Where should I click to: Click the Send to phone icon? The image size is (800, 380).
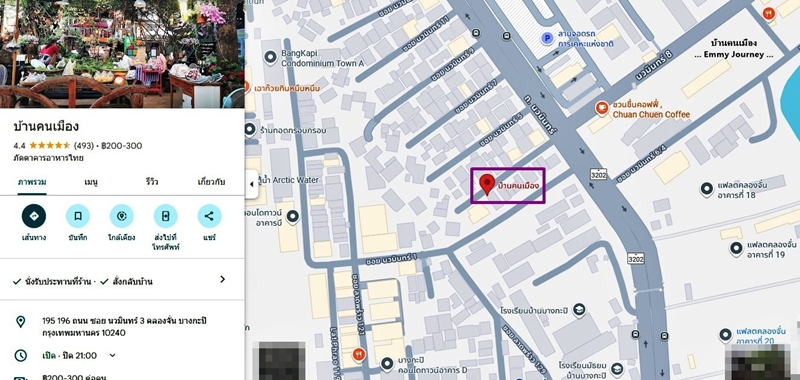pos(165,216)
